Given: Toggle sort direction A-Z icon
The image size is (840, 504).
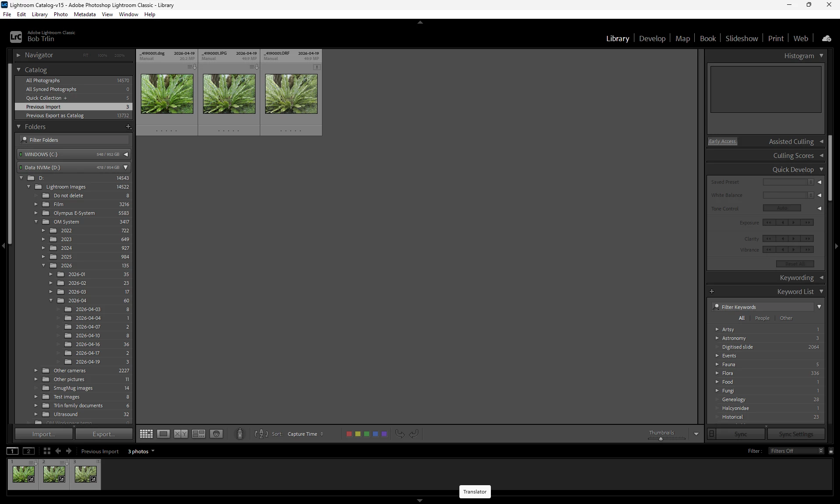Looking at the screenshot, I should point(261,434).
